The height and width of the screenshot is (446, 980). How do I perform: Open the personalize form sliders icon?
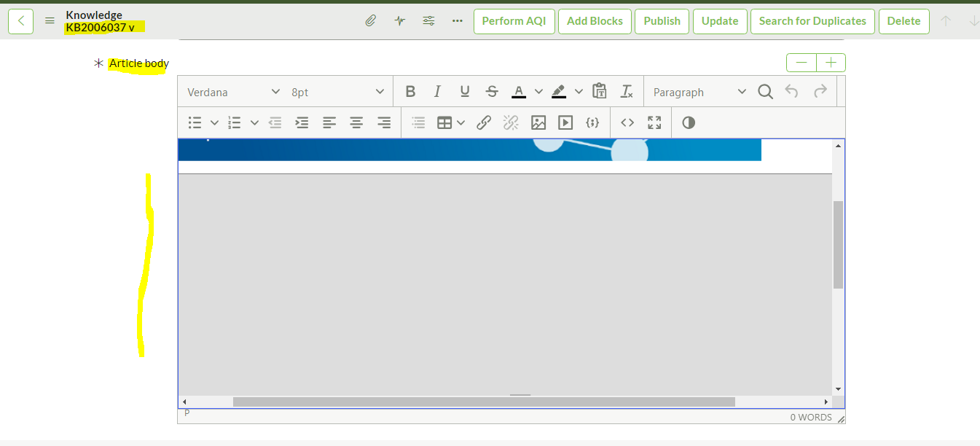(x=428, y=21)
